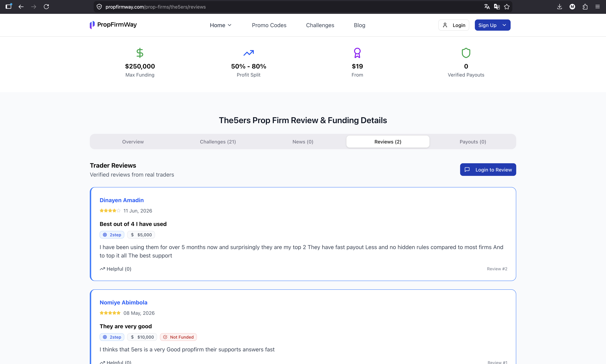The width and height of the screenshot is (606, 364).
Task: Switch to the News (0) tab
Action: (x=303, y=142)
